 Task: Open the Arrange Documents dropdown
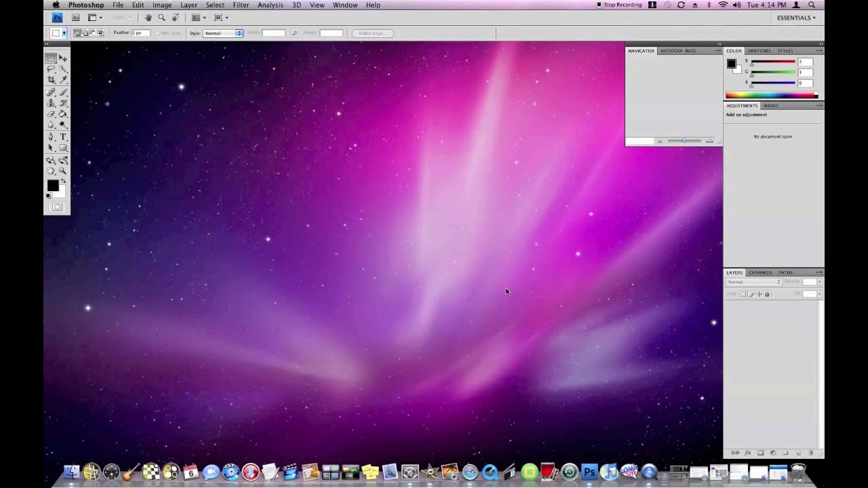click(x=199, y=18)
